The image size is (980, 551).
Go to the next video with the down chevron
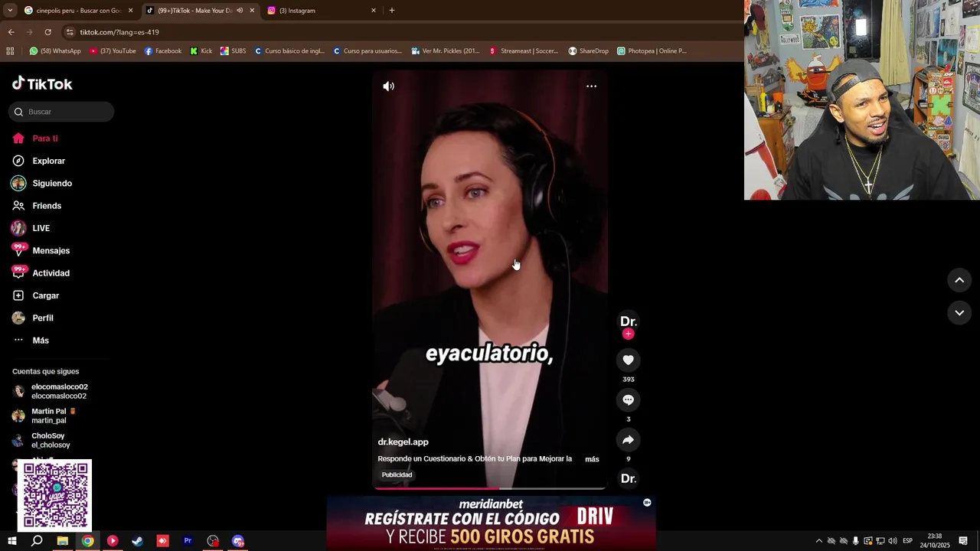[959, 312]
